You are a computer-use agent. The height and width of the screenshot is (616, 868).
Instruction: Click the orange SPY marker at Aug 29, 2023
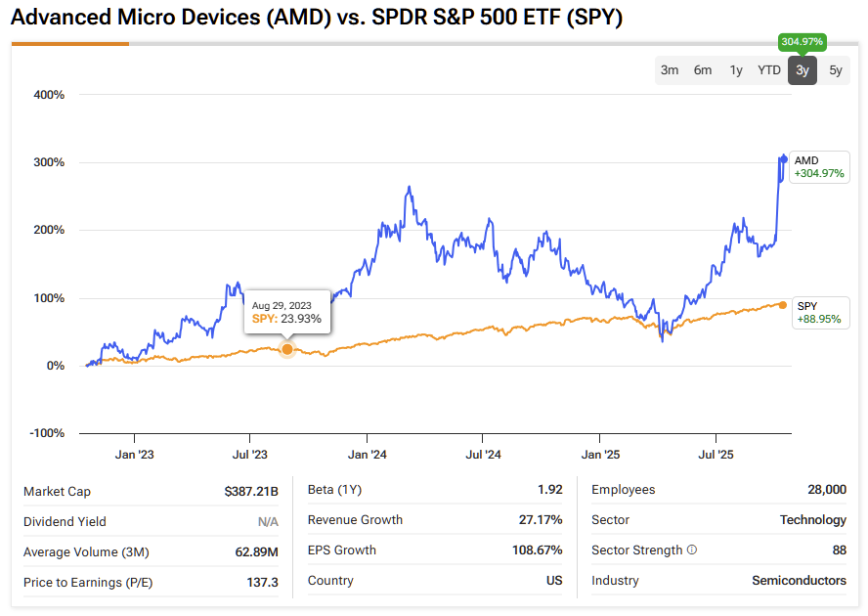click(x=287, y=349)
